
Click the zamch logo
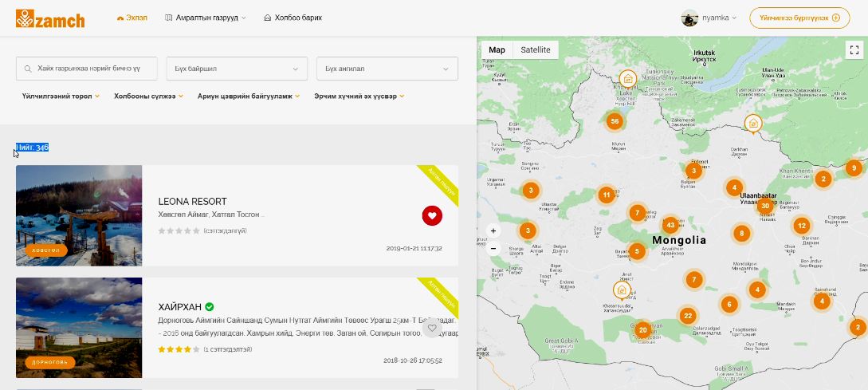[x=50, y=18]
